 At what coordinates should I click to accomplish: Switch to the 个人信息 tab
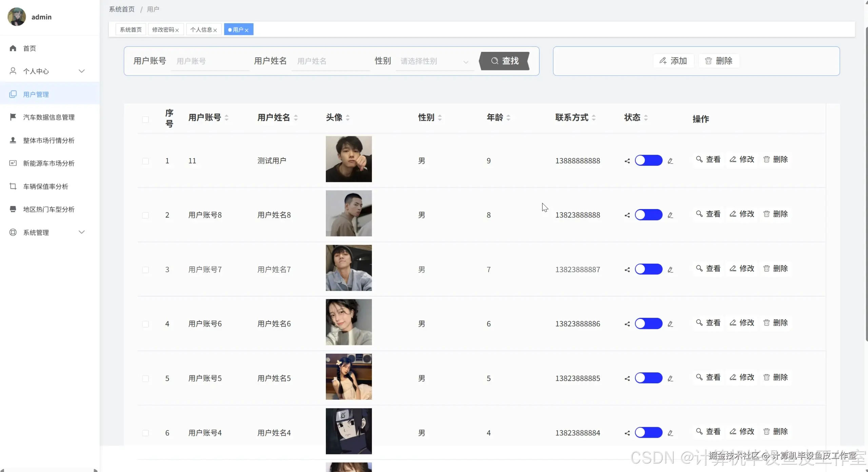click(x=201, y=30)
